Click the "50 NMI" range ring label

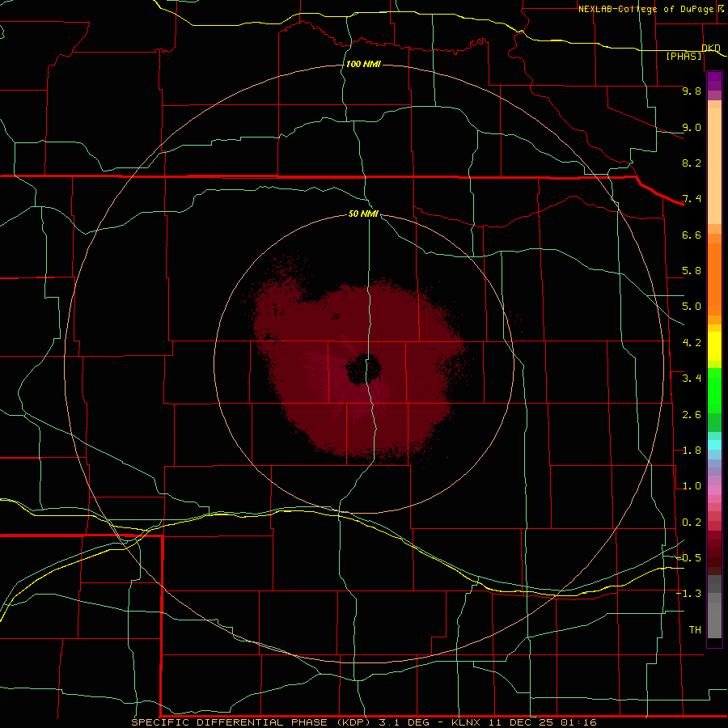[363, 214]
